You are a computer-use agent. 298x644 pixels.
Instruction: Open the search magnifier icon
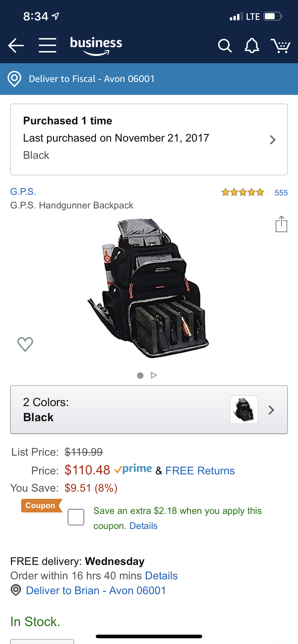pyautogui.click(x=225, y=46)
